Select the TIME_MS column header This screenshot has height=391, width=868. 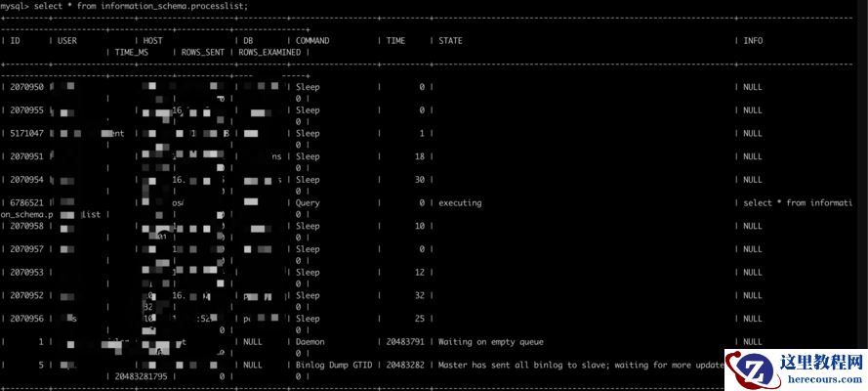pos(132,52)
